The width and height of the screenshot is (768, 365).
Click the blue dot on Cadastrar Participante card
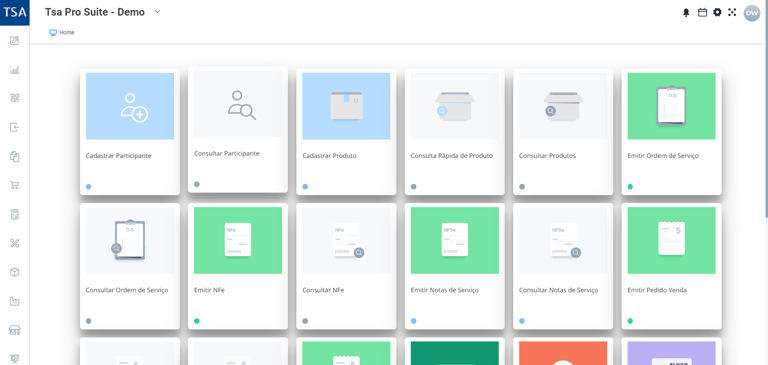(x=89, y=187)
